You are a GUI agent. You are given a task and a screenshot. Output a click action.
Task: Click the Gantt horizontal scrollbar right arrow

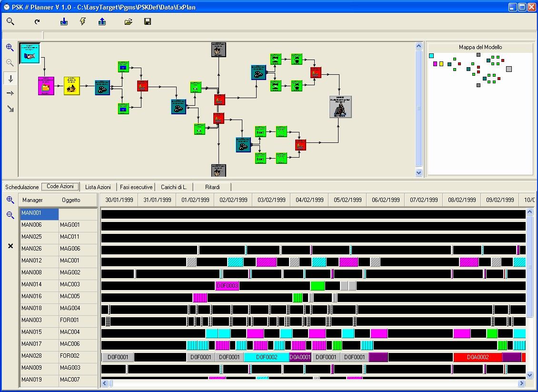click(522, 383)
